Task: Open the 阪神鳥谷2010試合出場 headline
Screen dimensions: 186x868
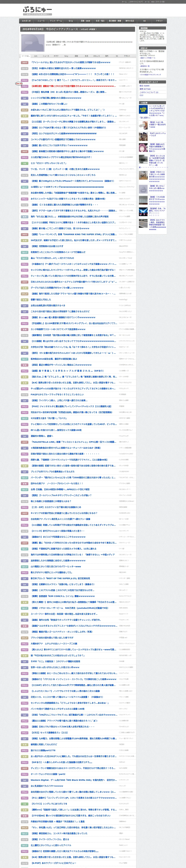Action: 54,359
